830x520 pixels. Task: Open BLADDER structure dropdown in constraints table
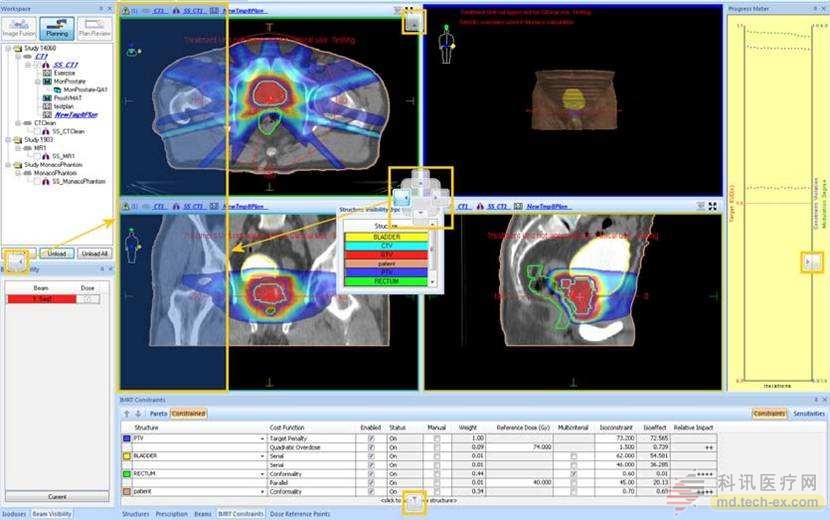[x=263, y=456]
